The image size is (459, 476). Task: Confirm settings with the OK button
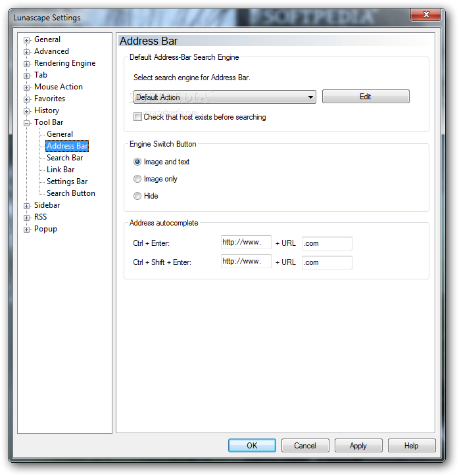coord(252,445)
